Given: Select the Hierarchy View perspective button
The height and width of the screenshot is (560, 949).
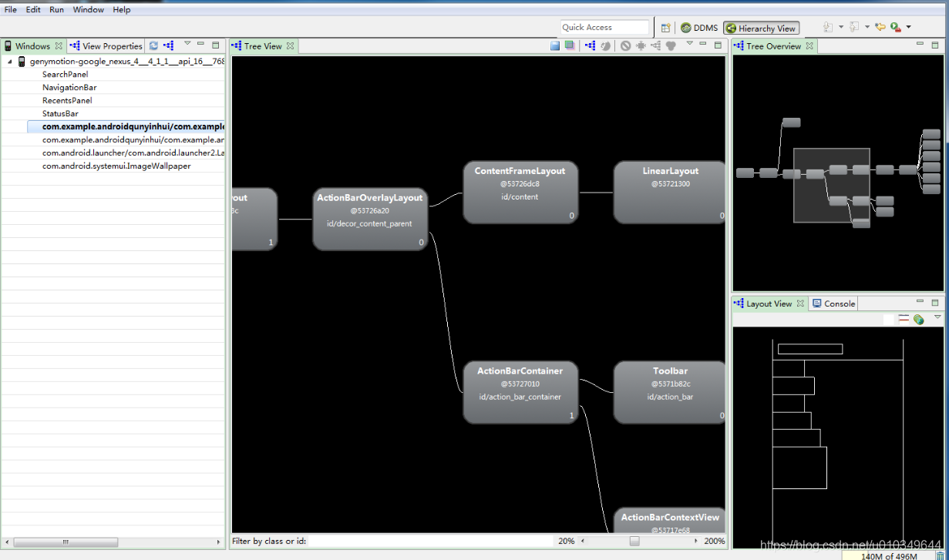Looking at the screenshot, I should click(x=761, y=29).
